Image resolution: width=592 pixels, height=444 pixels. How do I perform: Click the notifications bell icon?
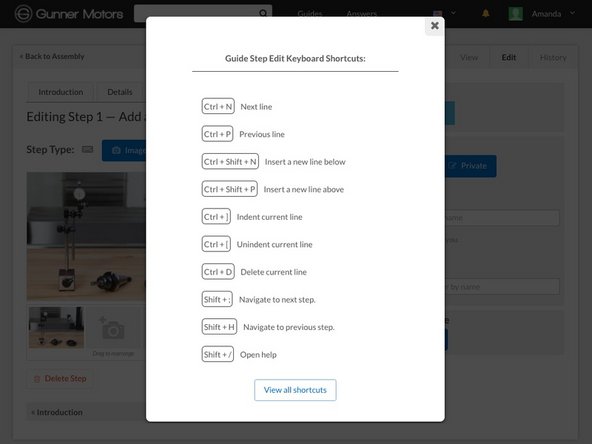(x=486, y=14)
